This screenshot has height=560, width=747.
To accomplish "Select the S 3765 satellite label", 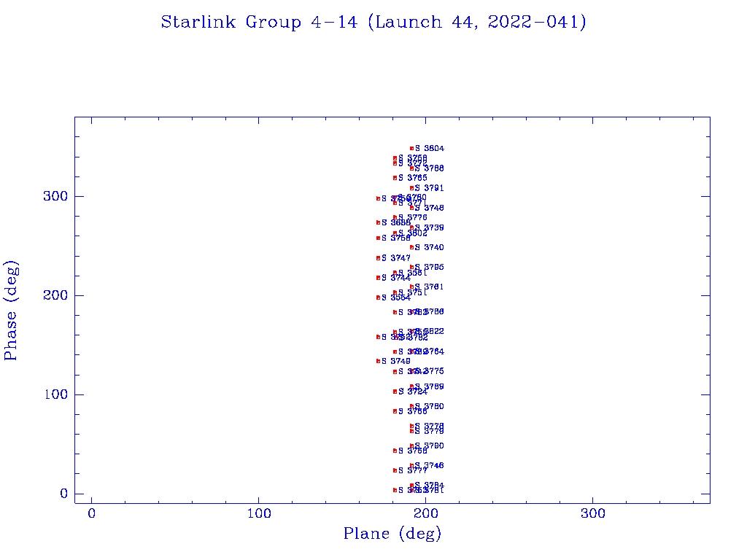I will click(x=413, y=178).
